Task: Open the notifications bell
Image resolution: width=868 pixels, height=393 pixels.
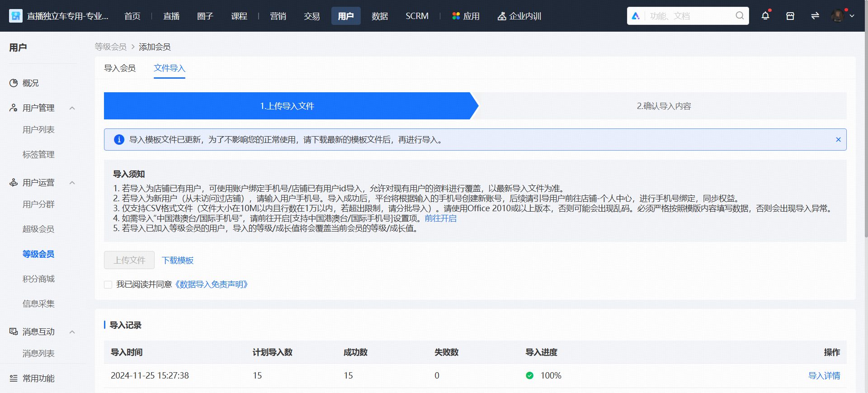Action: click(765, 16)
